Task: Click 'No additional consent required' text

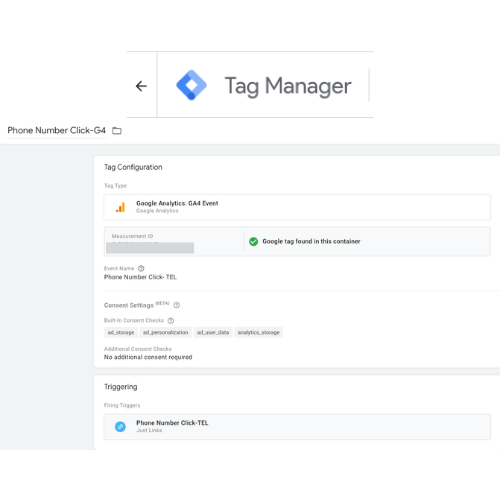Action: pyautogui.click(x=148, y=357)
